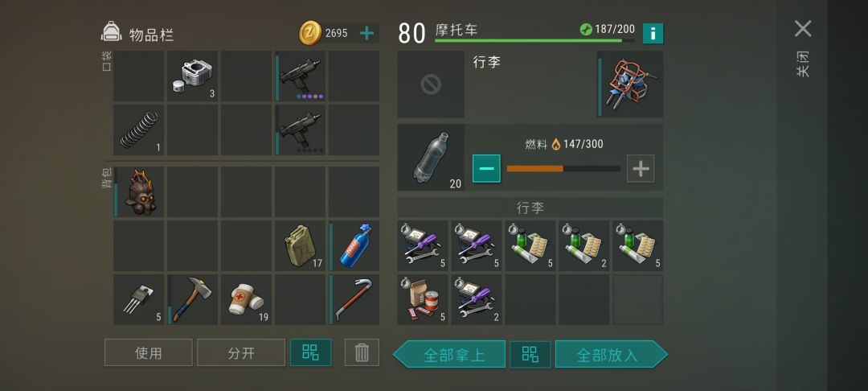
Task: Select the engine part item in pocket
Action: coord(193,76)
